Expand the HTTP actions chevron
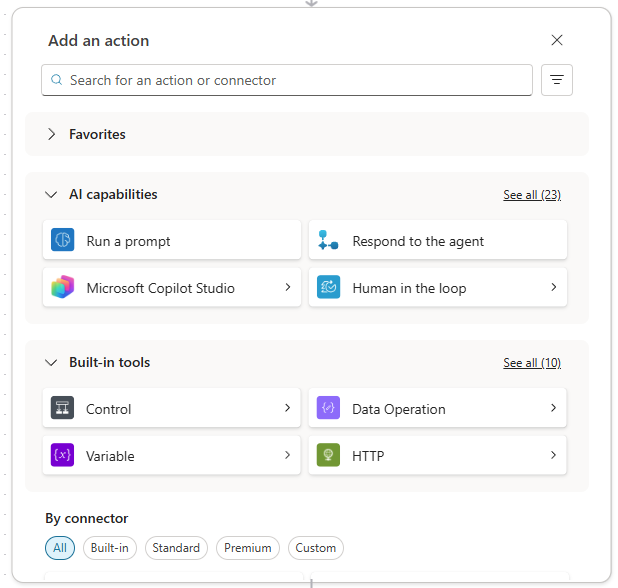This screenshot has height=588, width=618. tap(554, 455)
